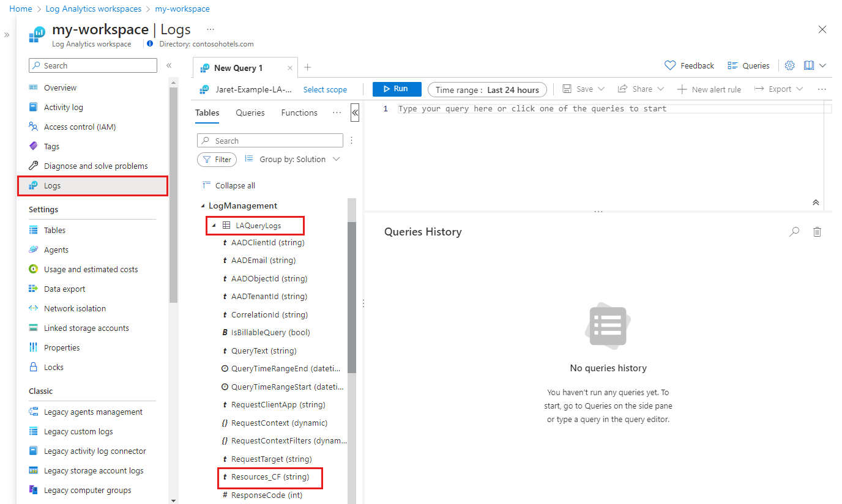Open the Export dropdown

coord(778,89)
